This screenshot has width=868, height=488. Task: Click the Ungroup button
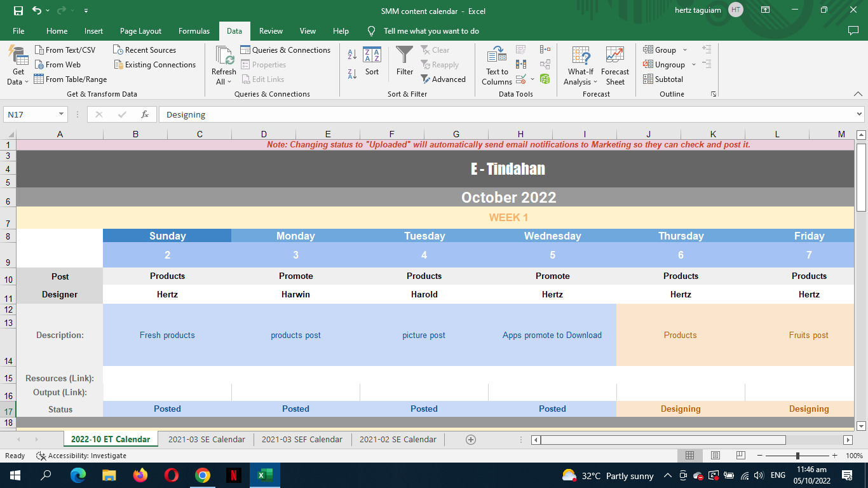[664, 64]
